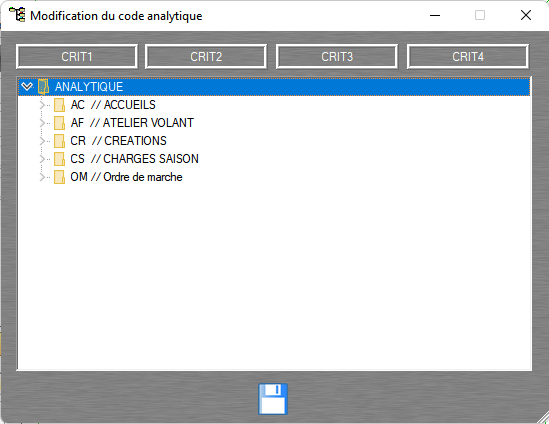Click the ANALYTIQUE root folder icon
The height and width of the screenshot is (424, 549).
(43, 86)
